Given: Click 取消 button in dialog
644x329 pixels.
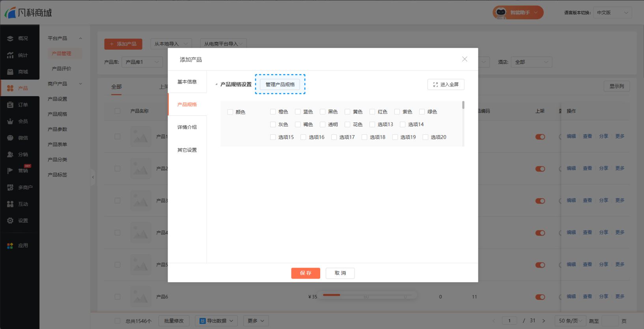Looking at the screenshot, I should pos(340,273).
